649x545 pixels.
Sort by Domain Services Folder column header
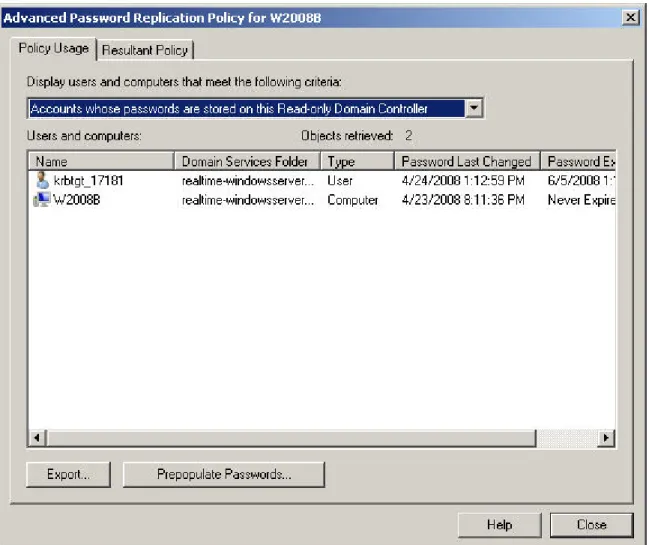point(248,161)
